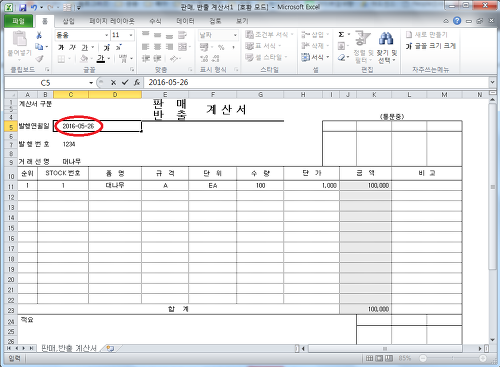Switch to the 삽입 (Insert) tab

click(68, 21)
